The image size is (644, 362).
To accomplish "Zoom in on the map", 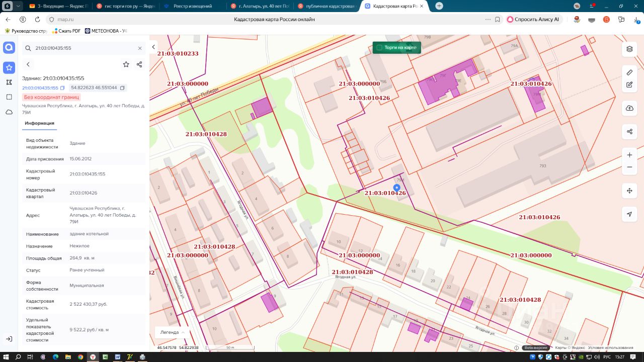I will [x=629, y=155].
